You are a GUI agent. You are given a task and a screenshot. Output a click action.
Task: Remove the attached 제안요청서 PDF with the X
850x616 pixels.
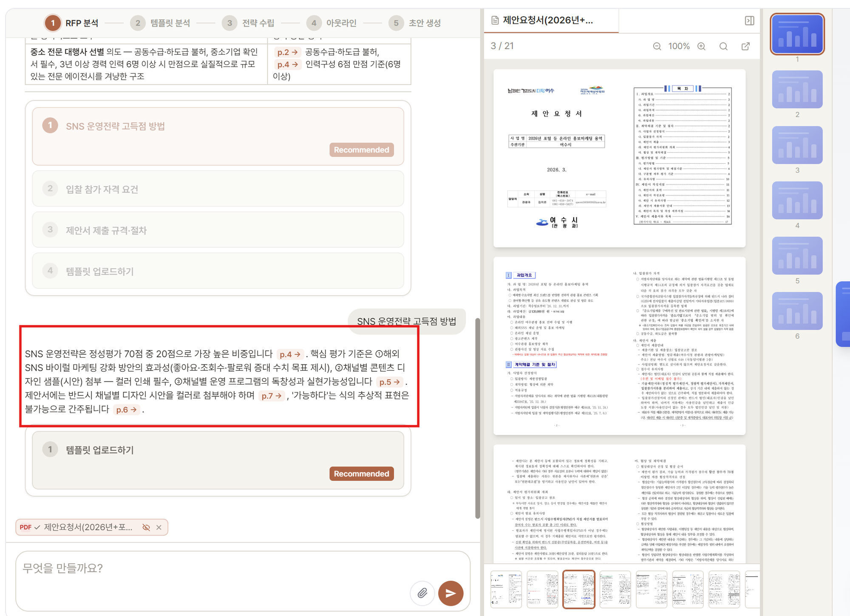pyautogui.click(x=159, y=527)
